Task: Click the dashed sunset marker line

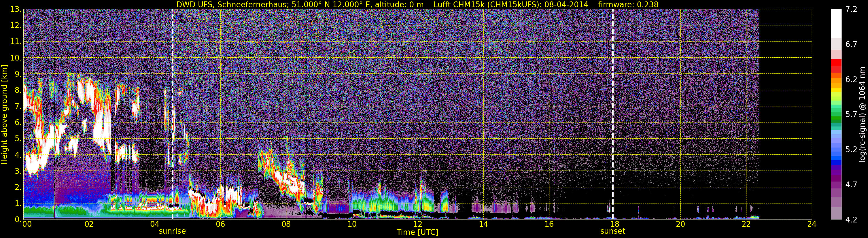Action: (x=613, y=114)
